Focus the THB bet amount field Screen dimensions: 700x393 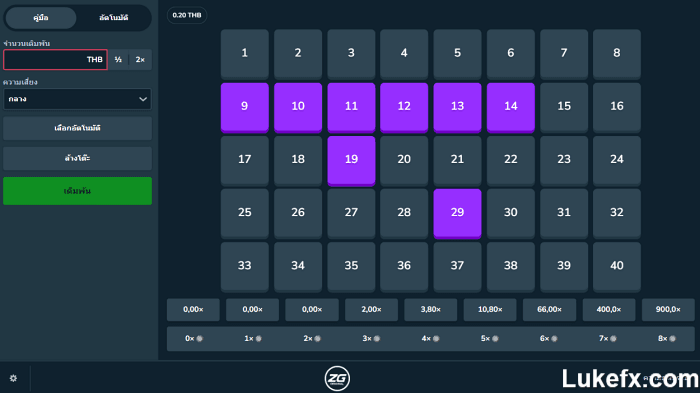click(x=55, y=59)
